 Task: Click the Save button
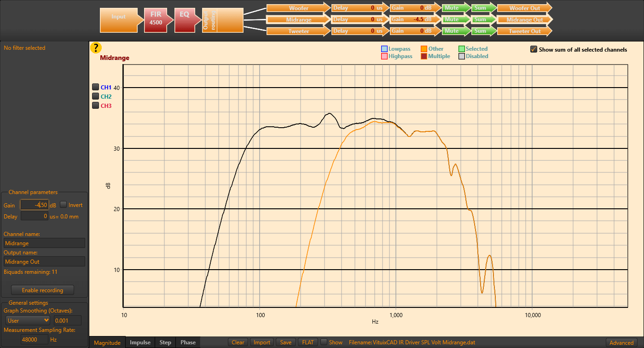(286, 342)
